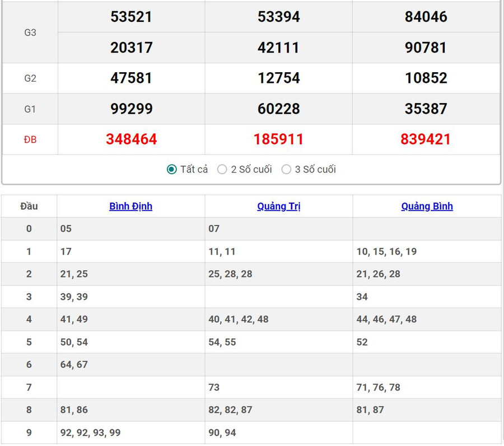Open the Quảng Trị province link
504x446 pixels.
279,206
